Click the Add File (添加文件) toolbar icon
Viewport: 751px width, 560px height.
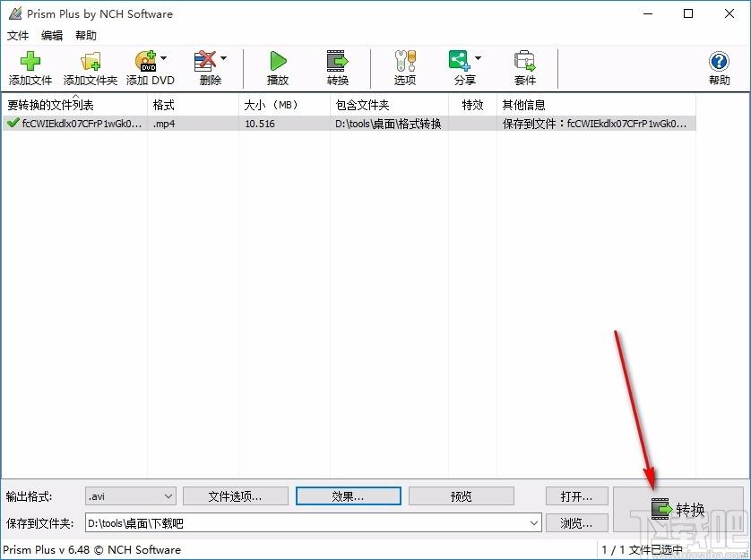tap(30, 61)
